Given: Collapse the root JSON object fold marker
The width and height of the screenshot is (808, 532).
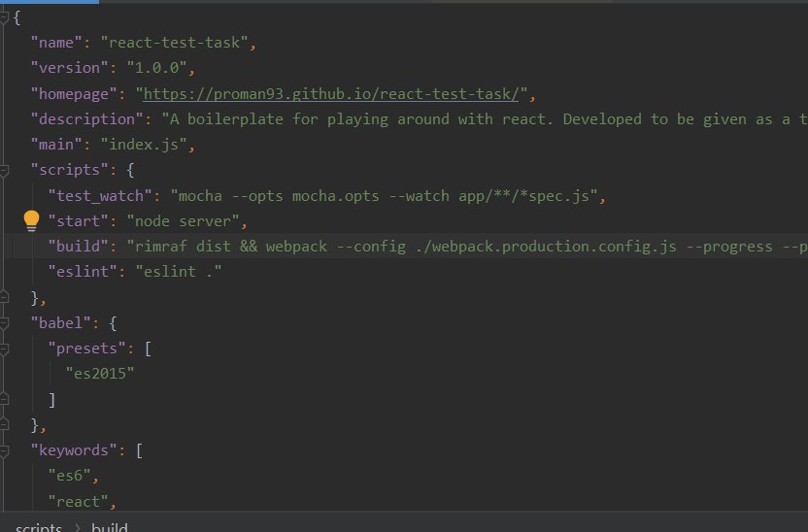Looking at the screenshot, I should coord(4,17).
